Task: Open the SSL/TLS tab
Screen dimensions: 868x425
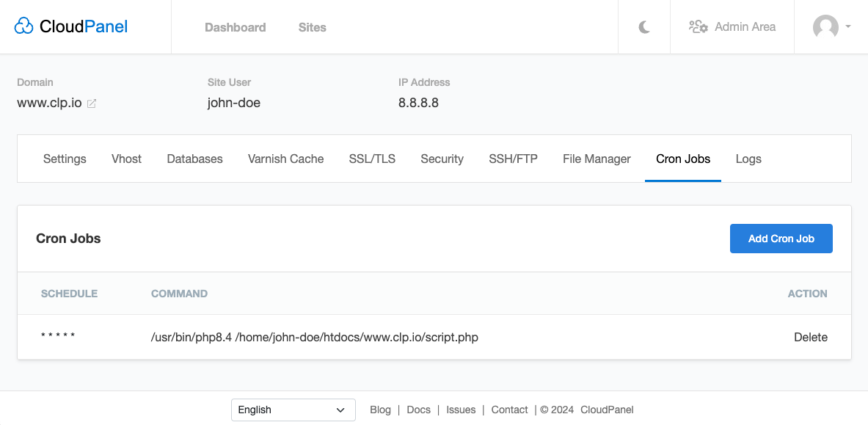Action: [372, 159]
